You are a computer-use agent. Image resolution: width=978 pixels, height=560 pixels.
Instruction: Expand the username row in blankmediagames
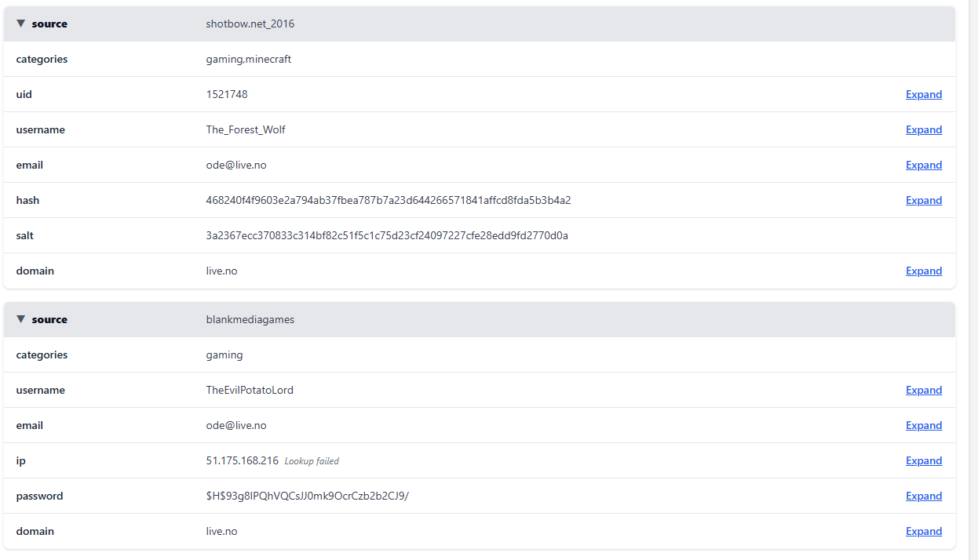point(923,390)
